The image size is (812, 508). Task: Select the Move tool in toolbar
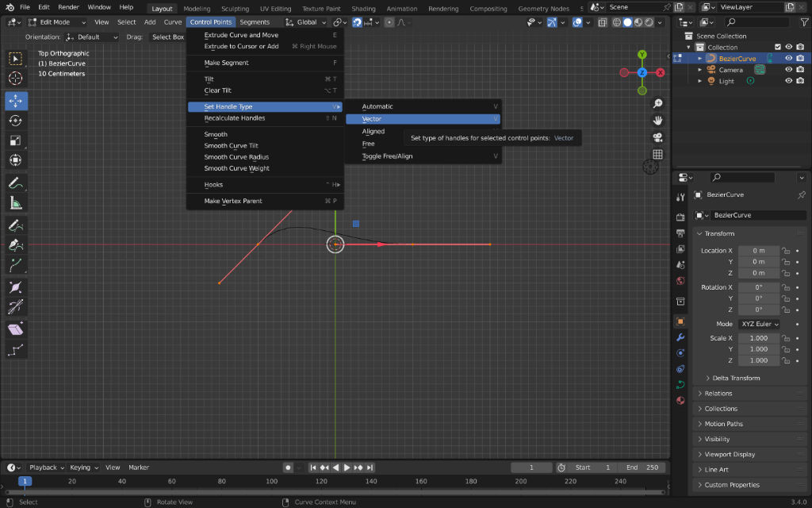click(x=16, y=101)
